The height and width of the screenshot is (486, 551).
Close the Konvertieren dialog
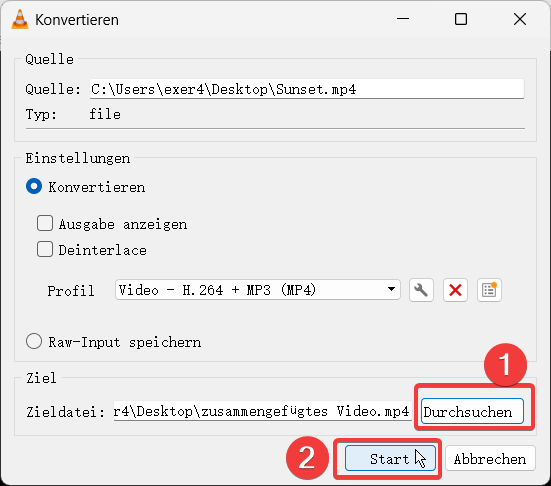point(520,19)
